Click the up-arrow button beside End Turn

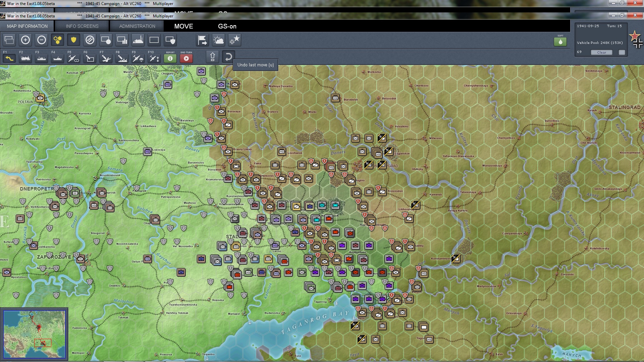point(213,57)
